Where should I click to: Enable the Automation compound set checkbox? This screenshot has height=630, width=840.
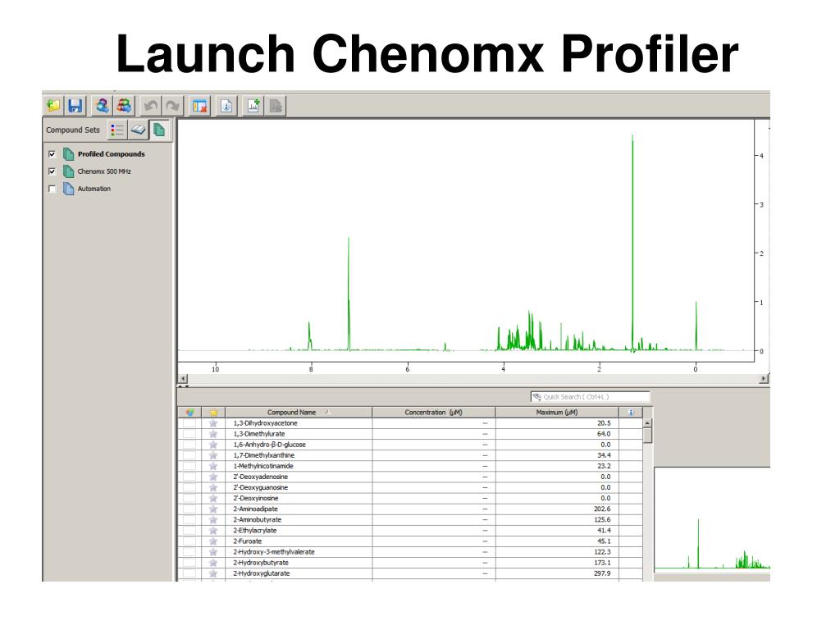(x=52, y=189)
